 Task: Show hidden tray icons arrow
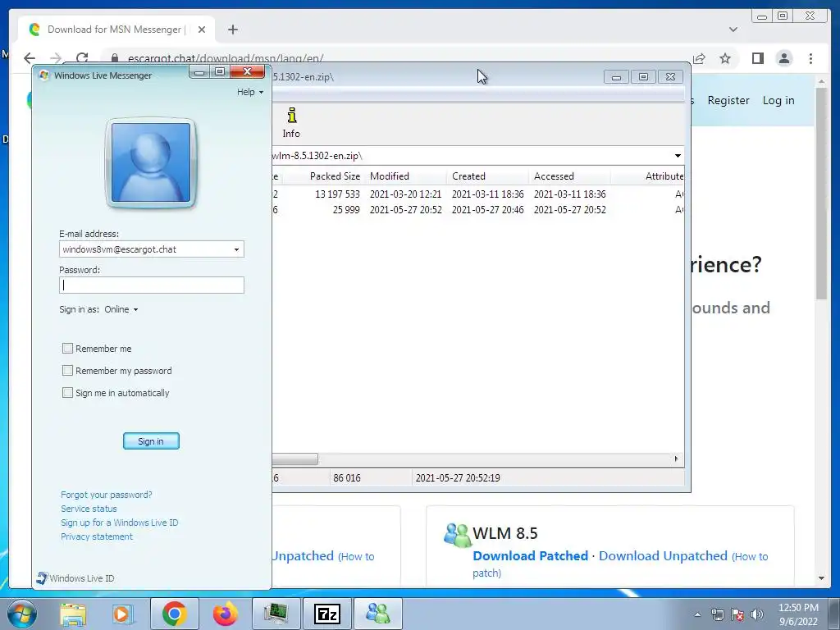click(697, 614)
